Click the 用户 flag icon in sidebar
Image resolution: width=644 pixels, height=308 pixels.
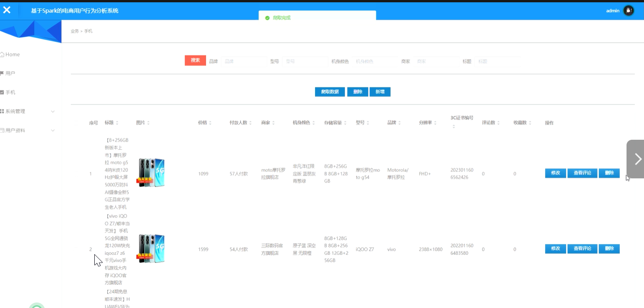(x=2, y=73)
